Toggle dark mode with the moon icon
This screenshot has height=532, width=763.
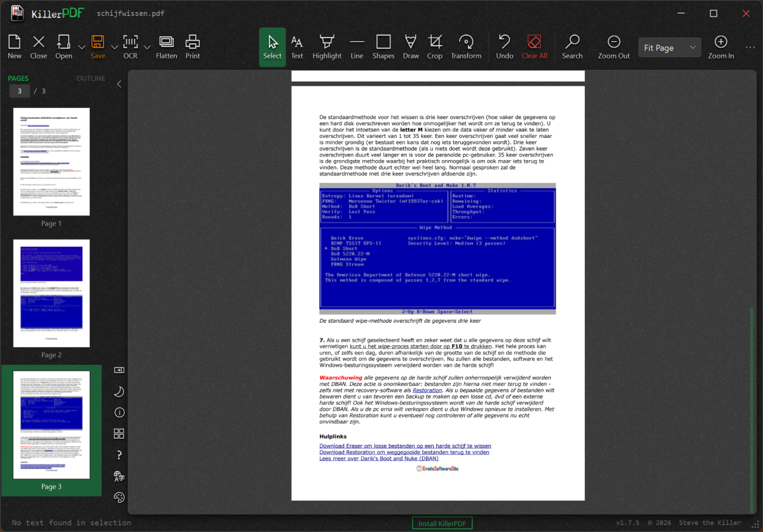point(119,392)
